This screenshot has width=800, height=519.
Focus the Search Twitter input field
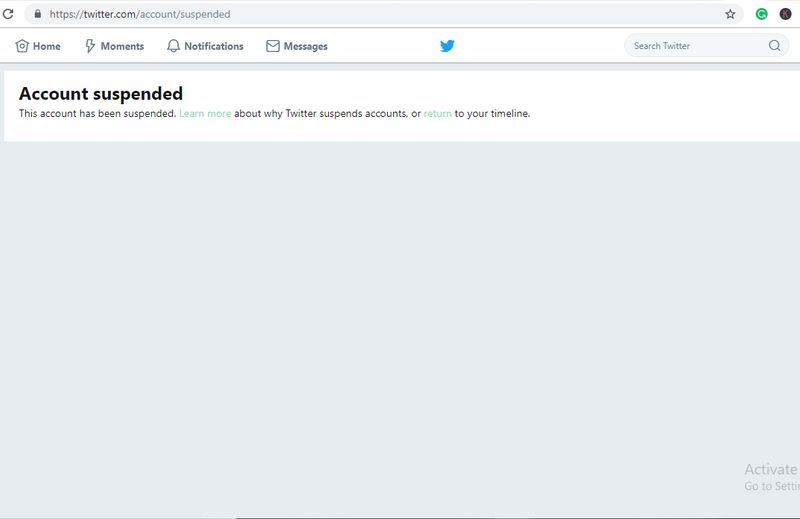(x=695, y=46)
